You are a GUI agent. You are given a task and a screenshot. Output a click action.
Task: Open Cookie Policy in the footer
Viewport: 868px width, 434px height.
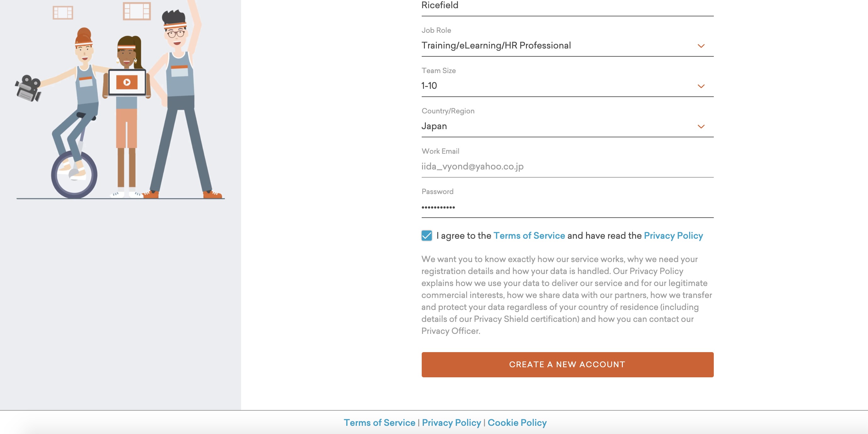coord(517,423)
